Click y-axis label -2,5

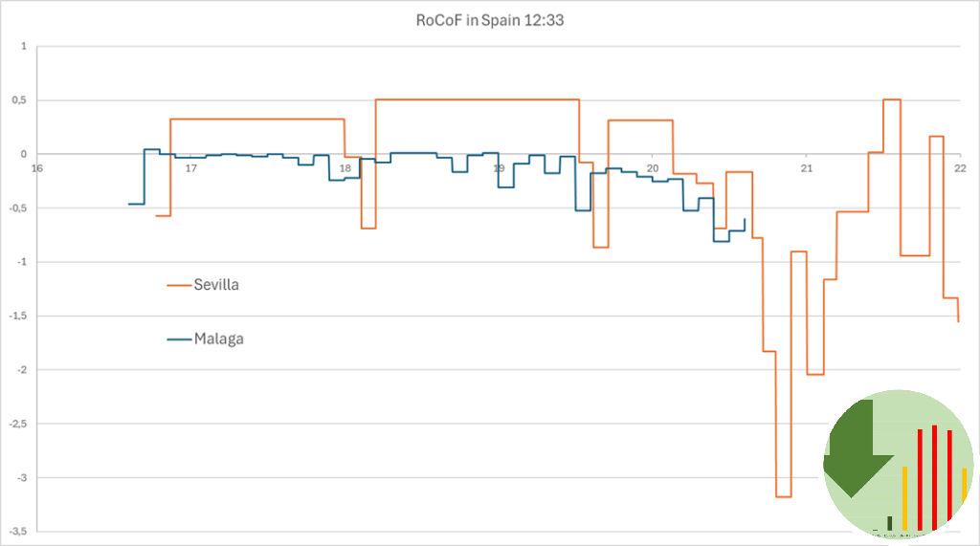[x=17, y=424]
